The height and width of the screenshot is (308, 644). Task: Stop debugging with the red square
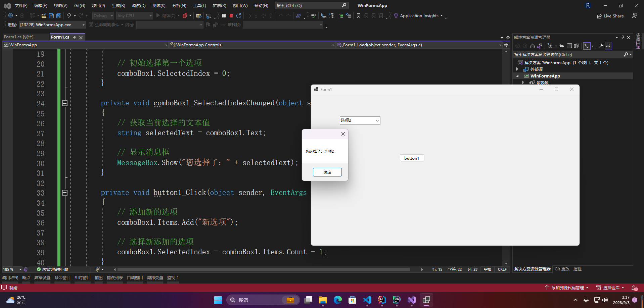coord(231,15)
